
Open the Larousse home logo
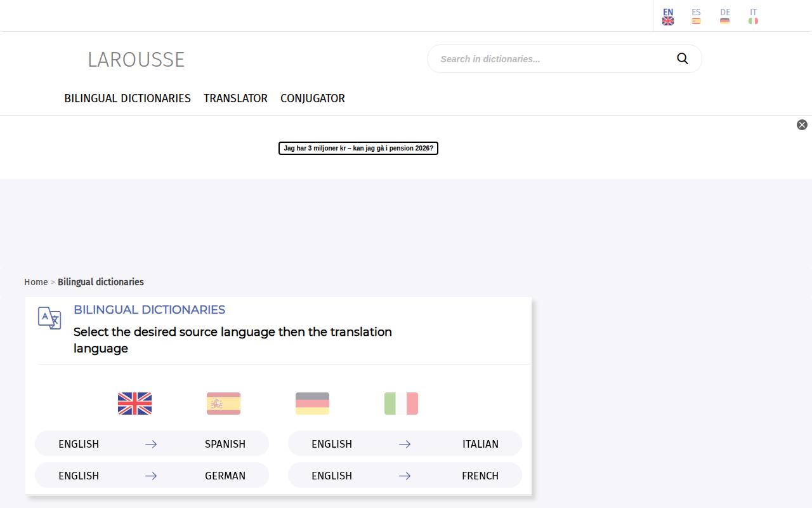(x=136, y=59)
